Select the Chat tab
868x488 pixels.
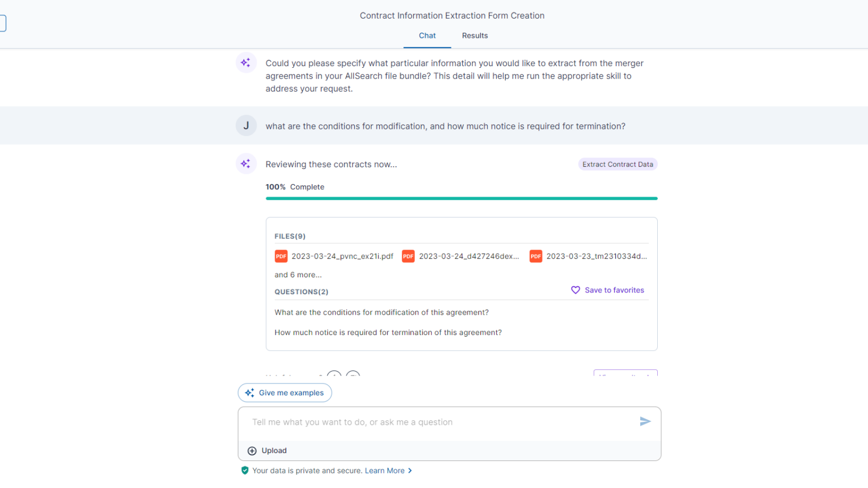(x=427, y=36)
